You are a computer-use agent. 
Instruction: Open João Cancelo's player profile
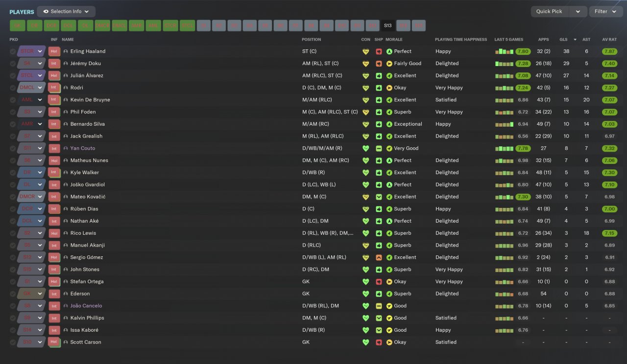tap(86, 306)
